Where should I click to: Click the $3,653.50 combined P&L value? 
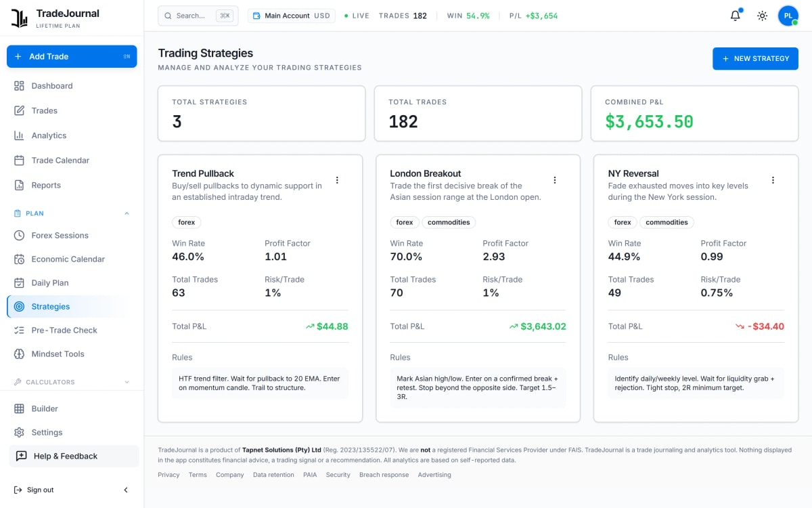coord(649,122)
